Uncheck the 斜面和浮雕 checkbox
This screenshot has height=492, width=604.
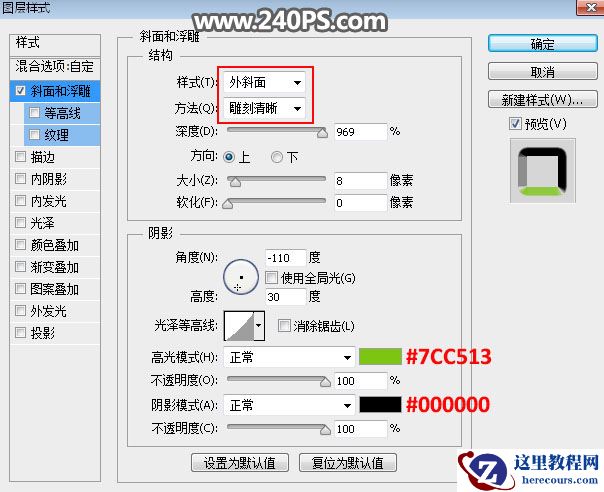[x=20, y=91]
